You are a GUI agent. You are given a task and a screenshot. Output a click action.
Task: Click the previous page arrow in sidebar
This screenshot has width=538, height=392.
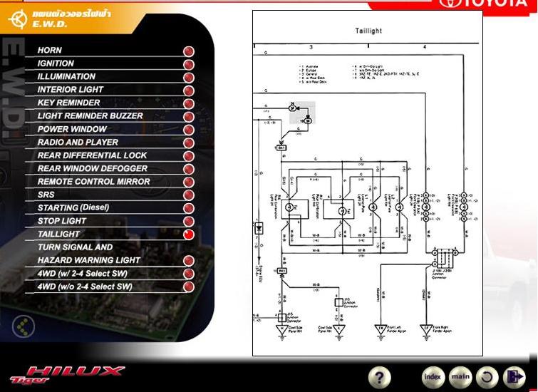click(x=24, y=326)
